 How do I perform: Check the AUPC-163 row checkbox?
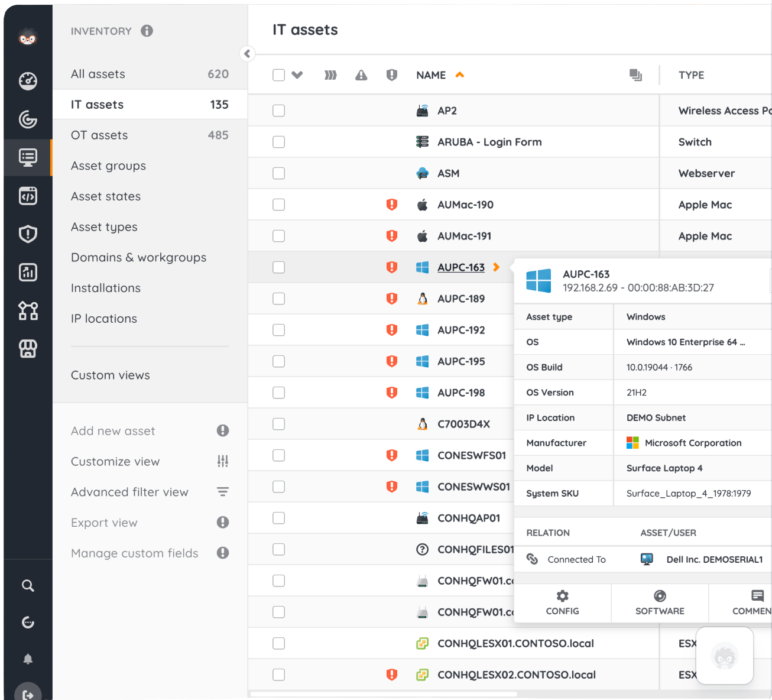(x=278, y=267)
